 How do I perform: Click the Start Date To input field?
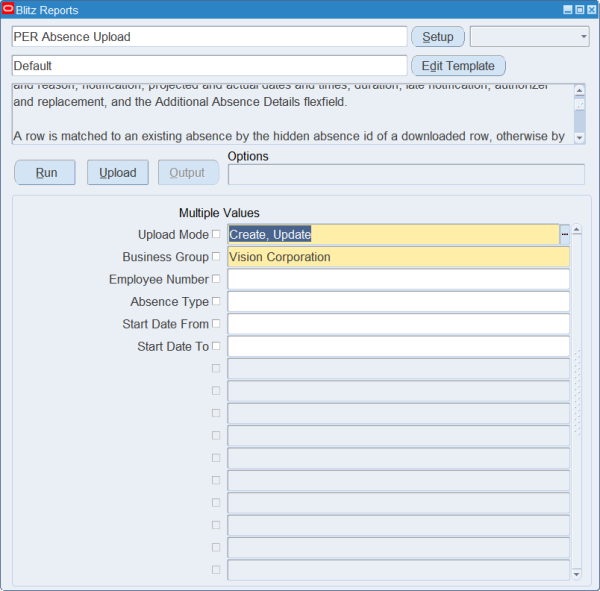(398, 346)
